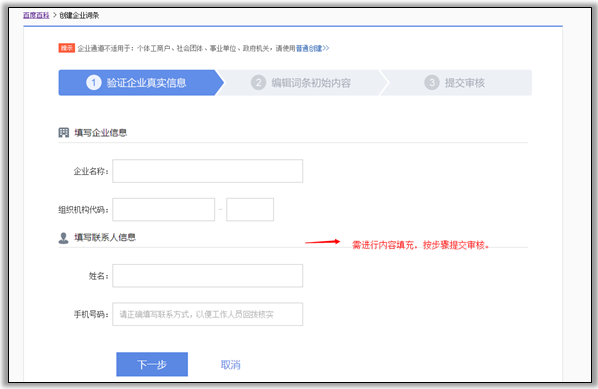Click the person icon beside 填写联系人信息
Image resolution: width=598 pixels, height=389 pixels.
(64, 238)
